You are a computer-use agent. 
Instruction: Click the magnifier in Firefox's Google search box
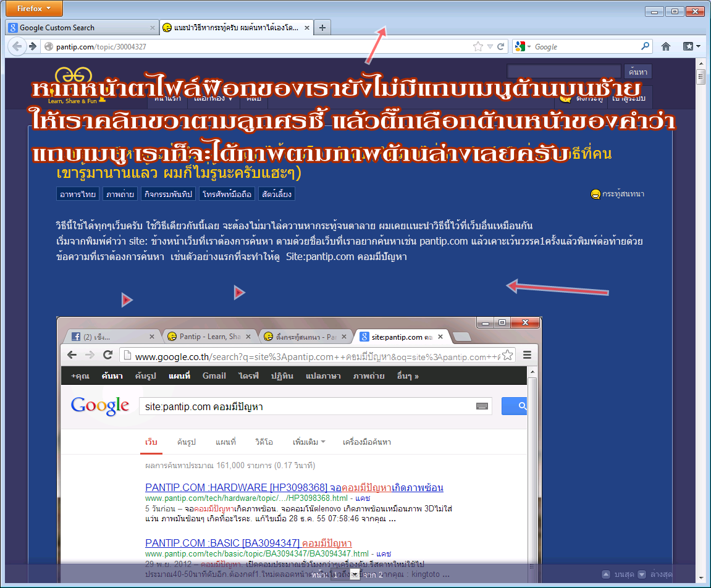[646, 46]
